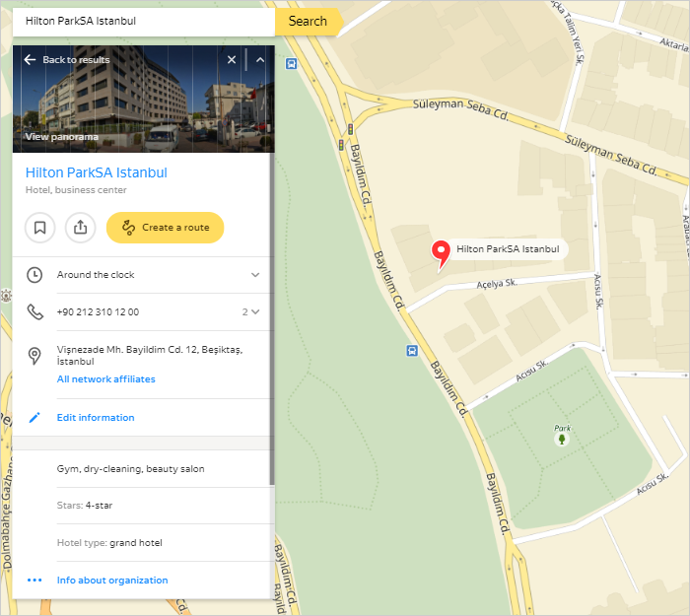Click the Create a route button
The height and width of the screenshot is (616, 690).
tap(165, 228)
